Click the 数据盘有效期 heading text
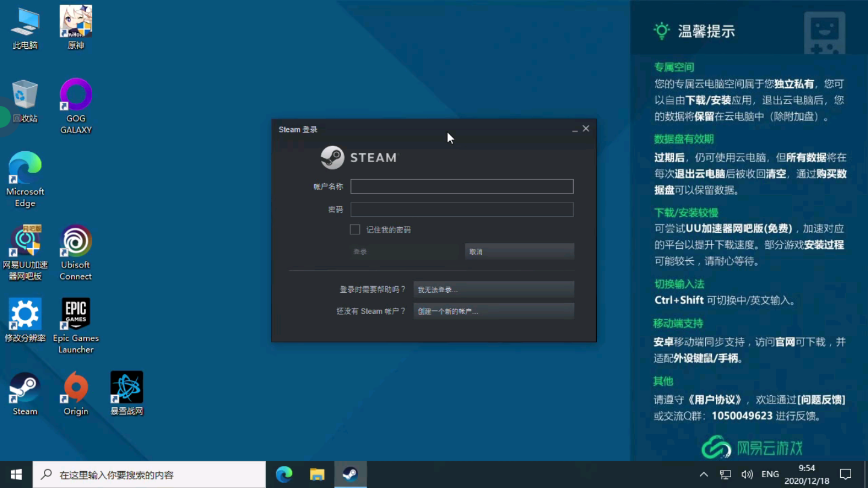Screen dimensions: 868x488 tap(684, 139)
